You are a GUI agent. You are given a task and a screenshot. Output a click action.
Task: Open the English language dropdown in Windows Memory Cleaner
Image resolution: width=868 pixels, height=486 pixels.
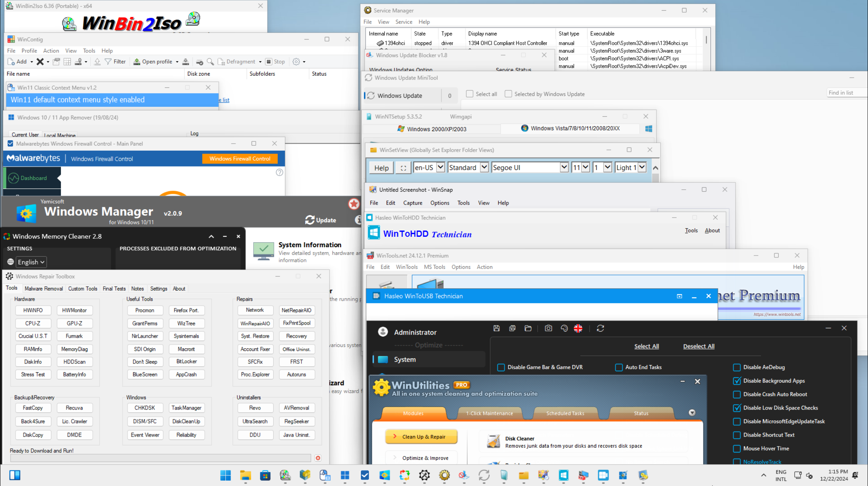point(31,262)
